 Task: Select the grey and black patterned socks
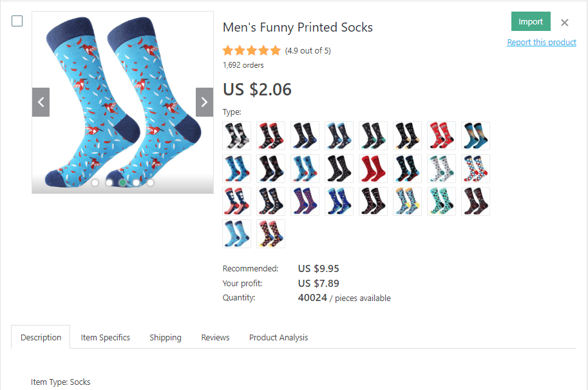[x=236, y=135]
